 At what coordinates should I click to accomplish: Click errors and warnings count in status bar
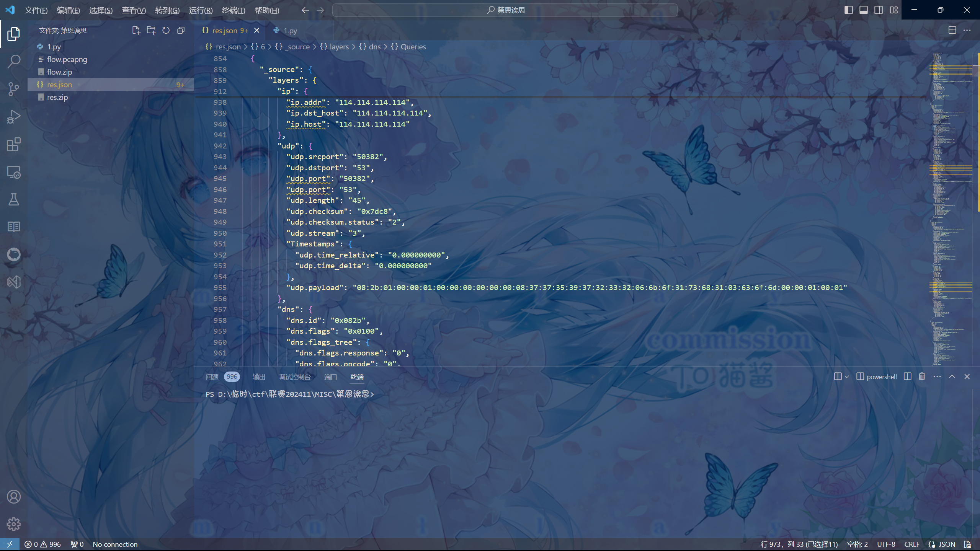click(42, 544)
